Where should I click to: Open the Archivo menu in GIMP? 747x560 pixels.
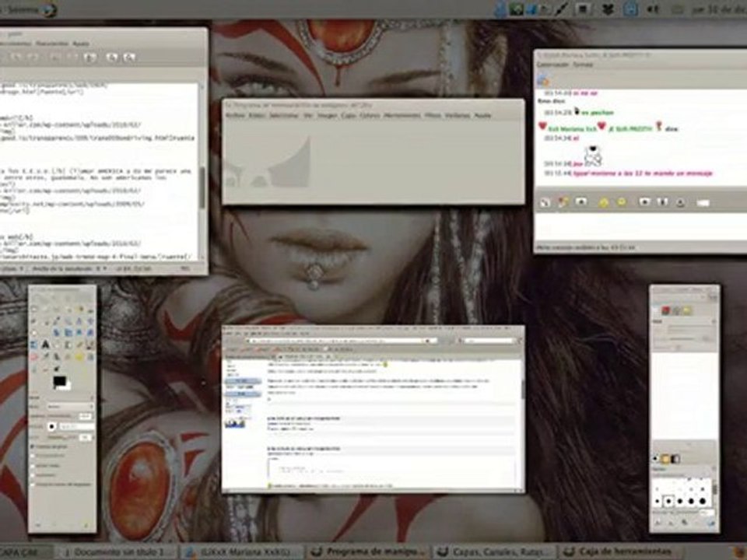235,115
